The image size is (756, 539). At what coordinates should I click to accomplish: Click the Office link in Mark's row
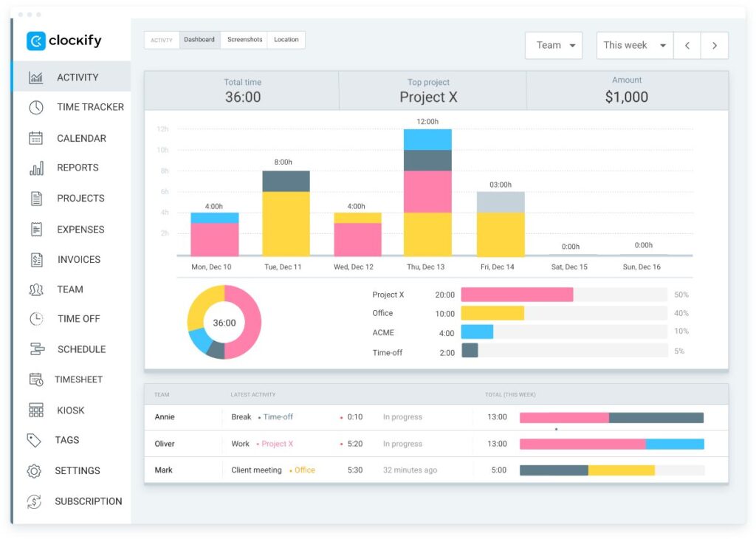[x=304, y=470]
